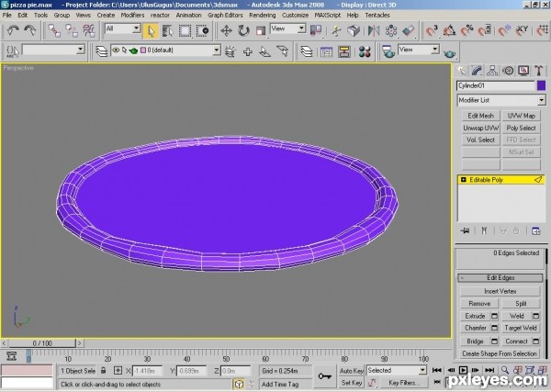
Task: Click the UVW Map modifier button
Action: 521,116
